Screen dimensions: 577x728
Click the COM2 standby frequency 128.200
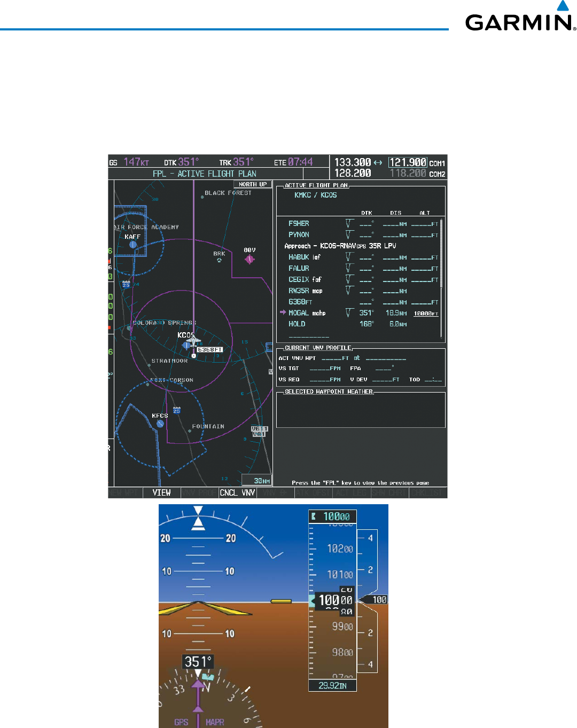point(353,173)
